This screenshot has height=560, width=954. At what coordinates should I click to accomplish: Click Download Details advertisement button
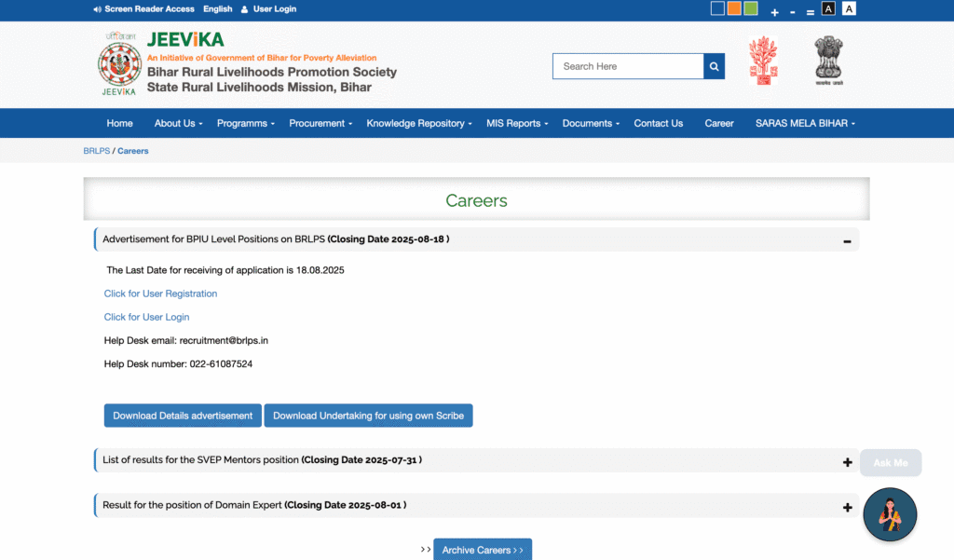point(183,416)
